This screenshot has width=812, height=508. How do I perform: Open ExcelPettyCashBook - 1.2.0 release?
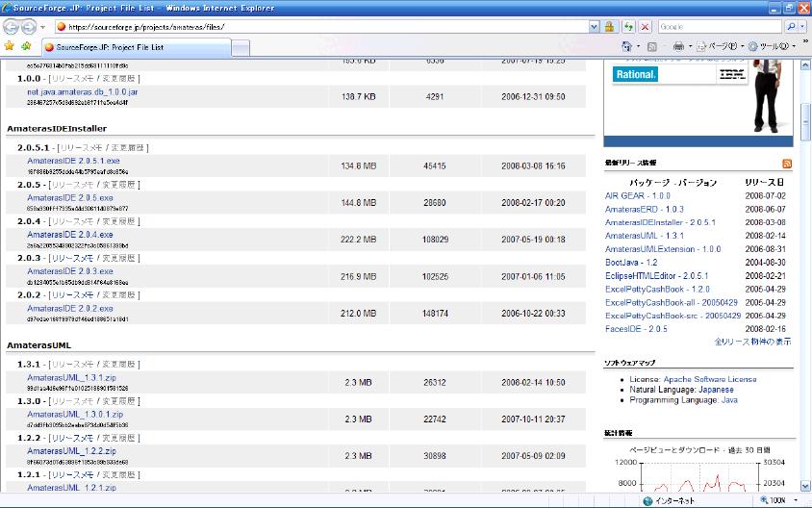coord(657,289)
